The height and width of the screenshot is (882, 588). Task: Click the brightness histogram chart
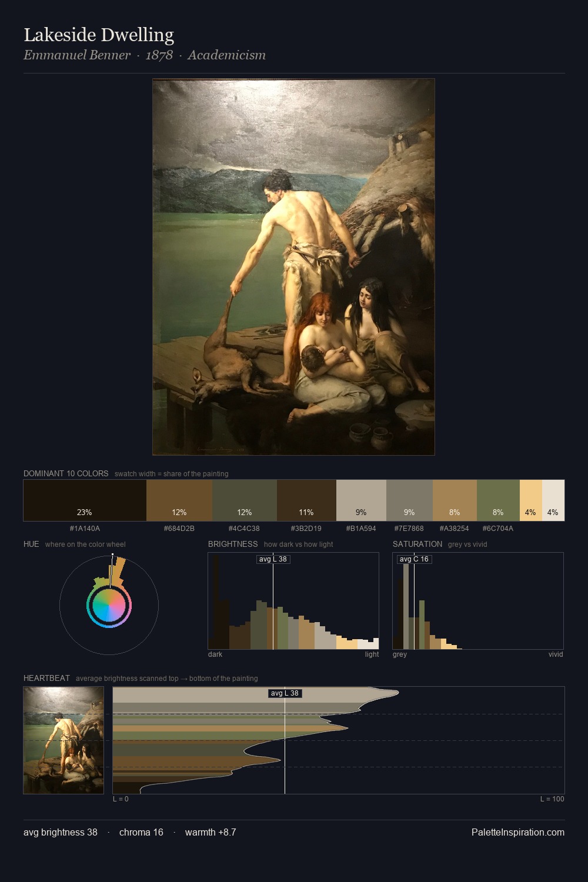pos(293,601)
